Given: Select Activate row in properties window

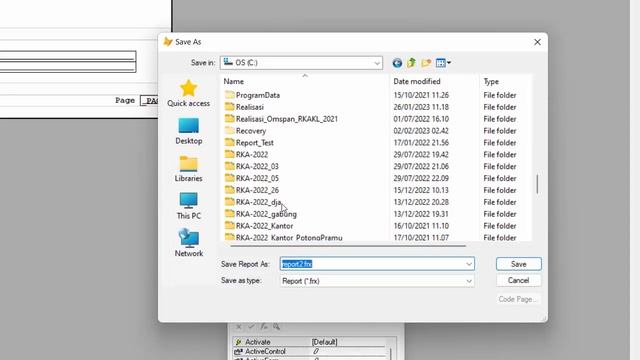Looking at the screenshot, I should tap(310, 342).
